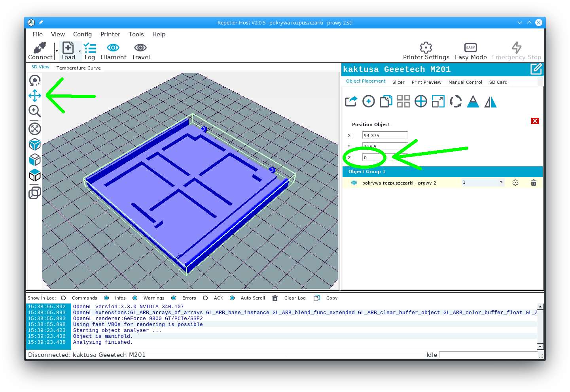Expand the Load button dropdown arrow
The width and height of the screenshot is (570, 392).
point(80,51)
